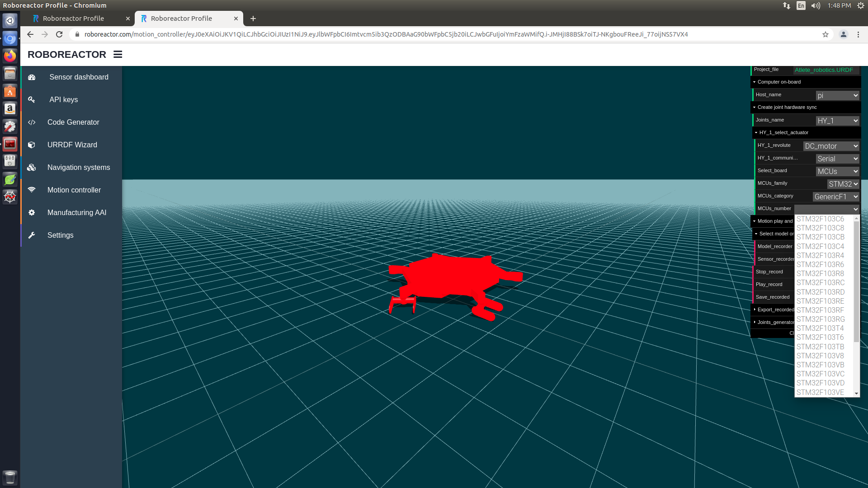Open the system power menu icon

pyautogui.click(x=861, y=5)
